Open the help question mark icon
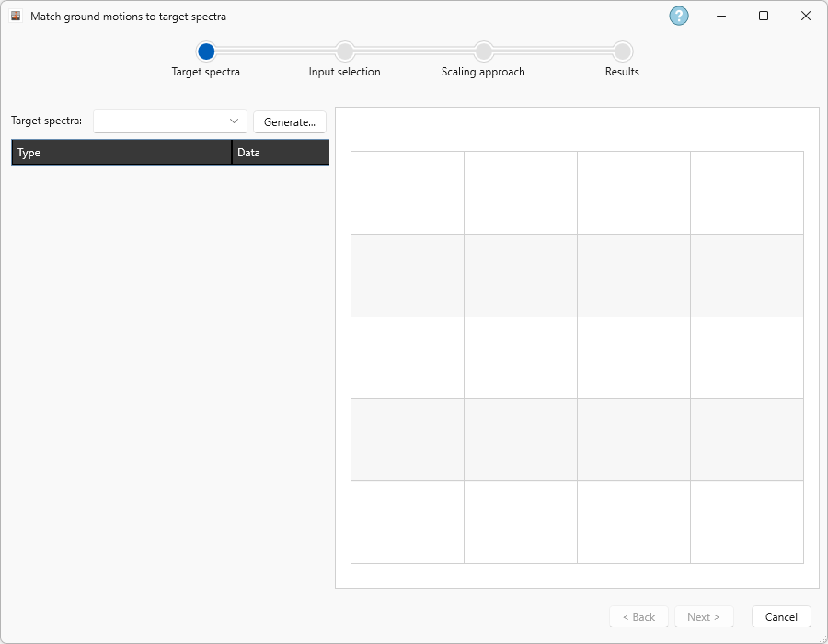The height and width of the screenshot is (644, 828). pyautogui.click(x=679, y=16)
